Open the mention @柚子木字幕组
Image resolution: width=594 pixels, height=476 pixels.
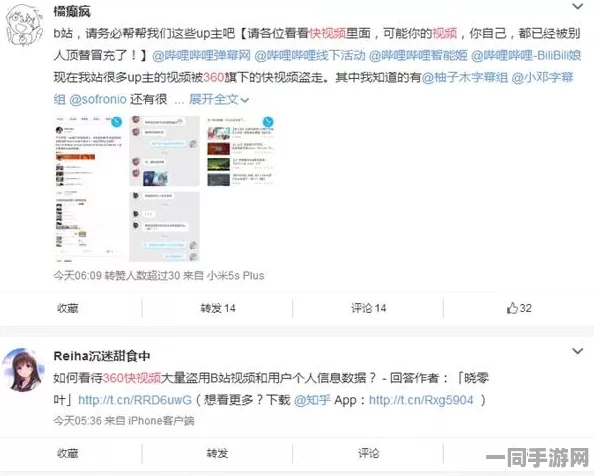pos(465,77)
